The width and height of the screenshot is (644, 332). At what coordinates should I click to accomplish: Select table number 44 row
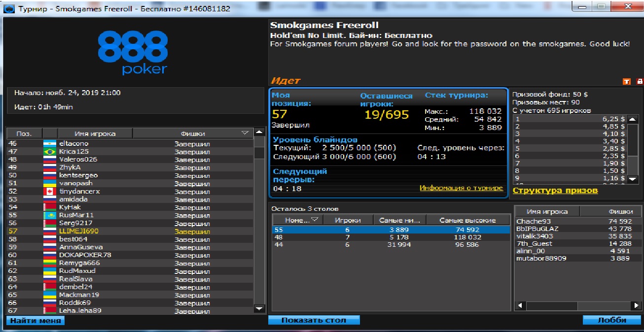pos(391,245)
